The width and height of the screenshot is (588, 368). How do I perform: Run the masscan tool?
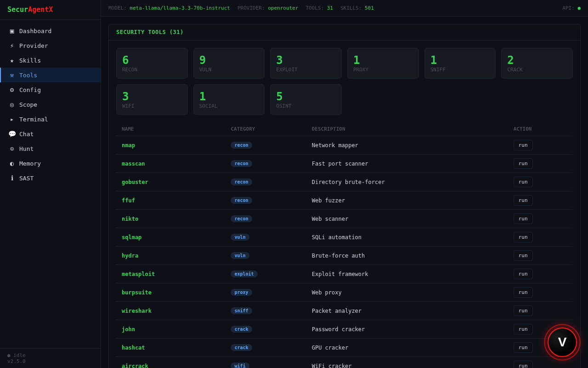pyautogui.click(x=523, y=163)
